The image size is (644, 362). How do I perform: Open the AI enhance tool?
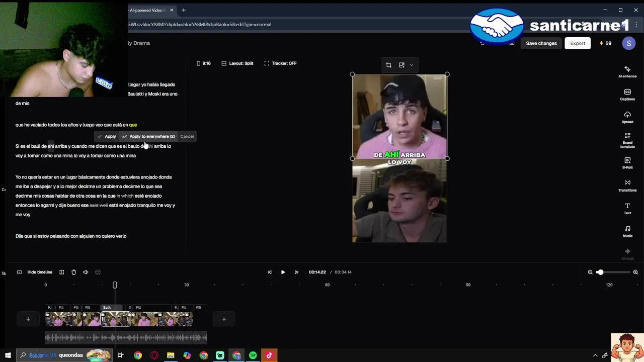pos(627,71)
